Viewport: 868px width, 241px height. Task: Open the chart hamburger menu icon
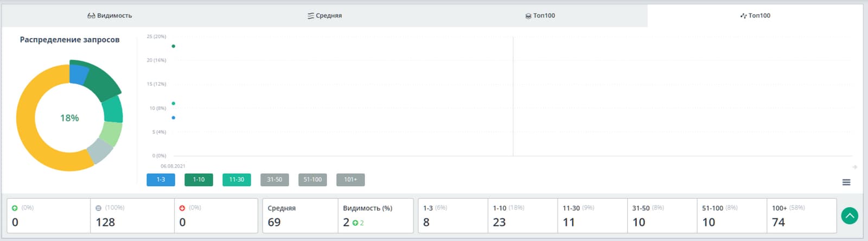tap(846, 182)
